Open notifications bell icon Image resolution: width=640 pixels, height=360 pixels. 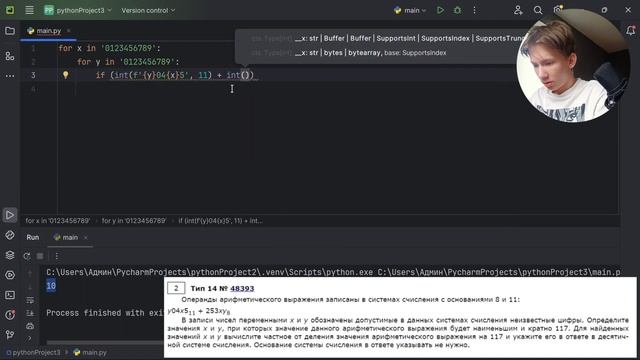pos(630,30)
